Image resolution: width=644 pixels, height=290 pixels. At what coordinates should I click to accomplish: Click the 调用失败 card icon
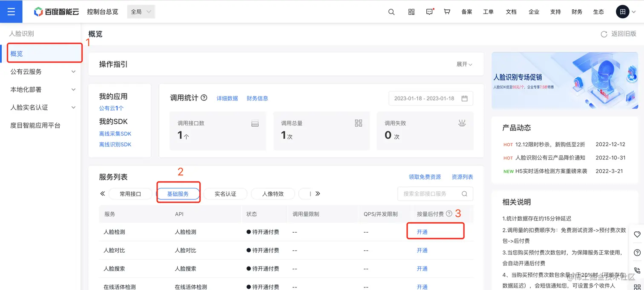tap(462, 123)
